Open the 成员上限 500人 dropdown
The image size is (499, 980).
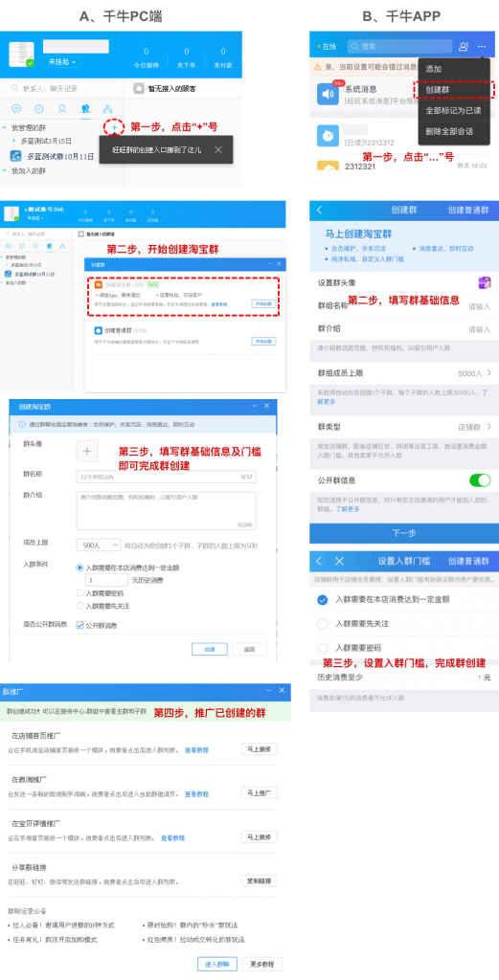pos(99,545)
